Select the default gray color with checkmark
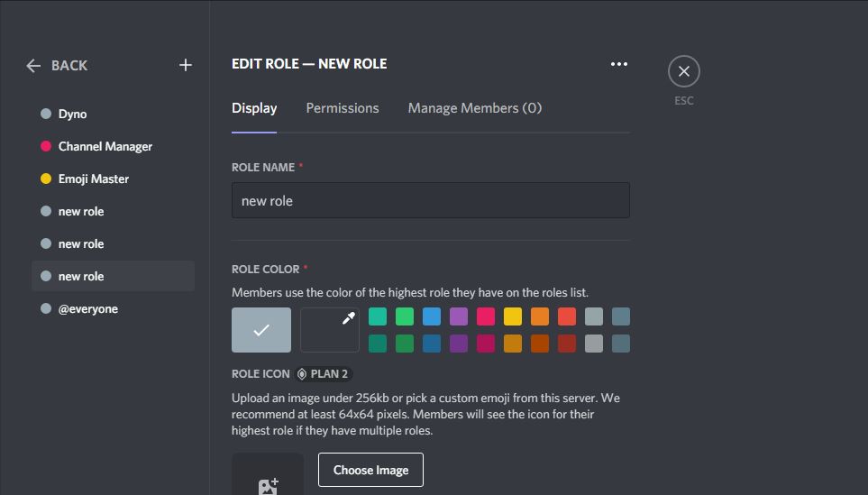Image resolution: width=868 pixels, height=495 pixels. tap(261, 330)
